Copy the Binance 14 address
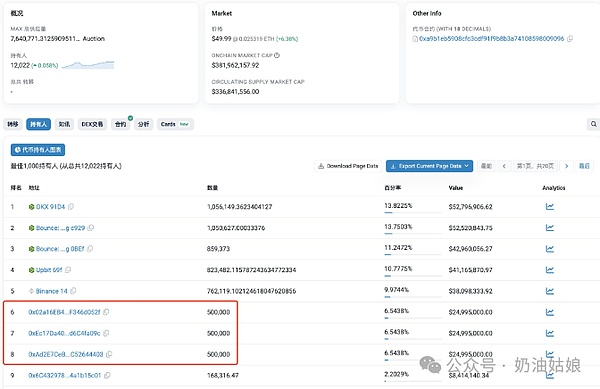Screen dimensions: 600x389 [x=73, y=291]
